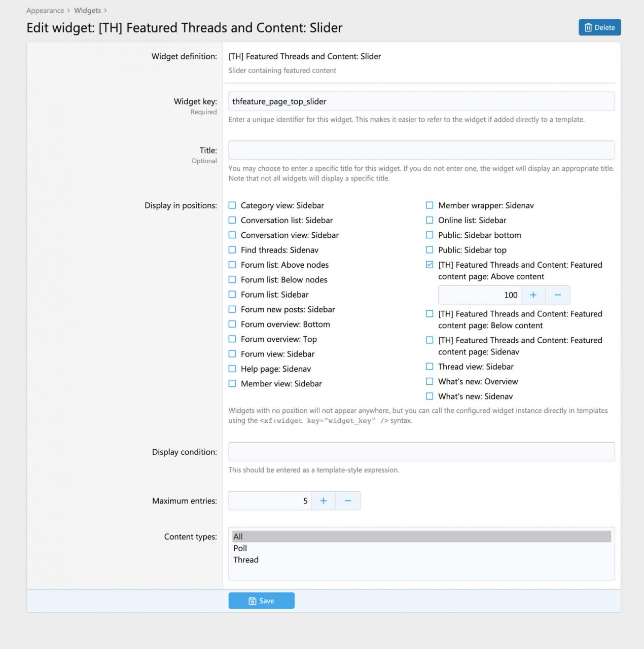Go to the Widgets breadcrumb link
644x649 pixels.
pos(87,11)
